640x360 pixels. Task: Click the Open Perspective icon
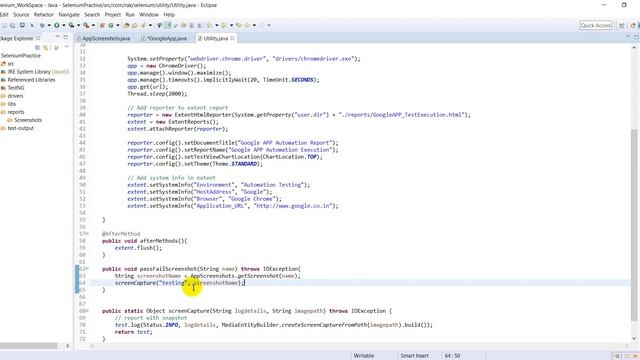click(x=621, y=25)
